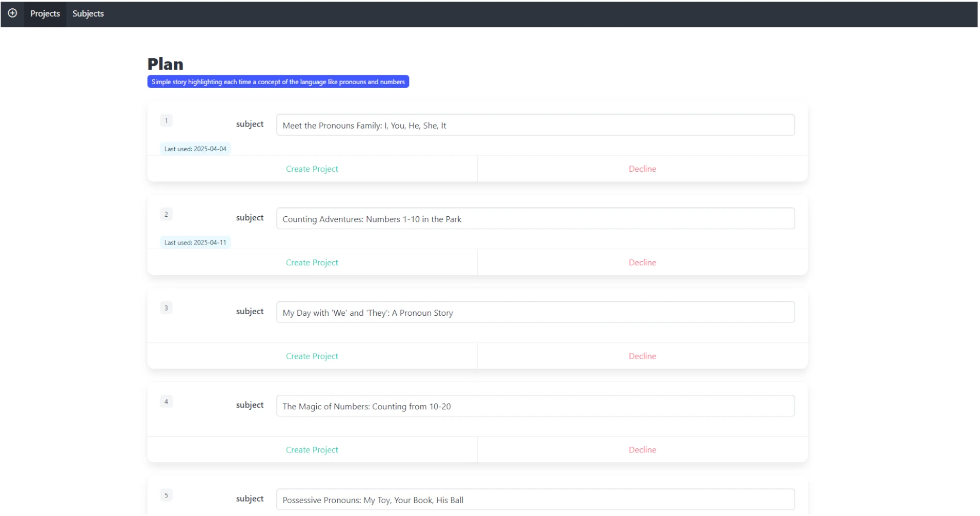Click into the 'We' and 'They' subject field

click(535, 313)
